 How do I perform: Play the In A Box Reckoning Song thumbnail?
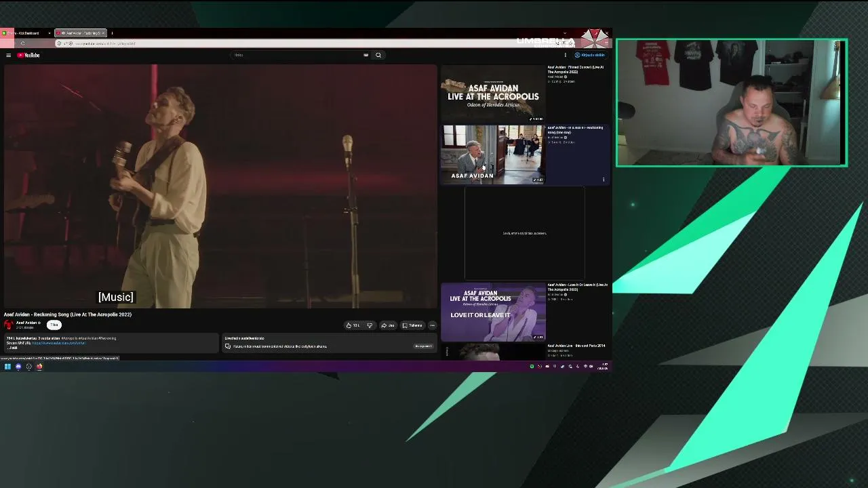[x=493, y=155]
